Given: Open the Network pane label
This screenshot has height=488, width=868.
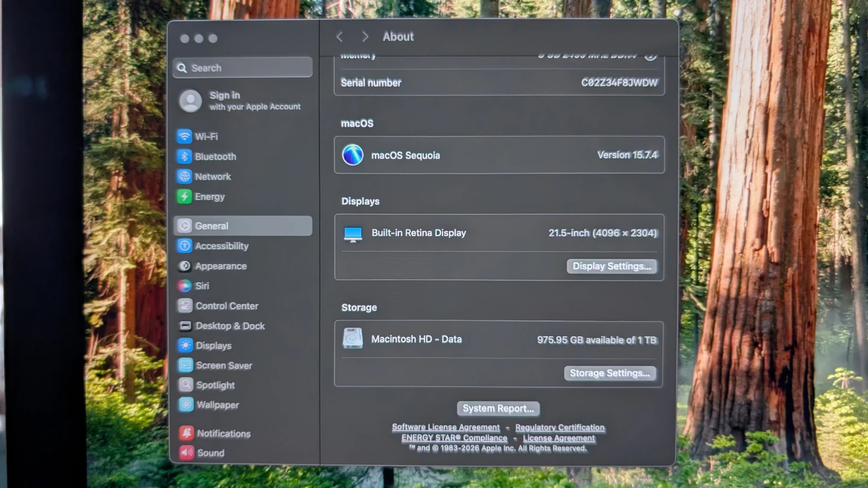Looking at the screenshot, I should pos(213,177).
